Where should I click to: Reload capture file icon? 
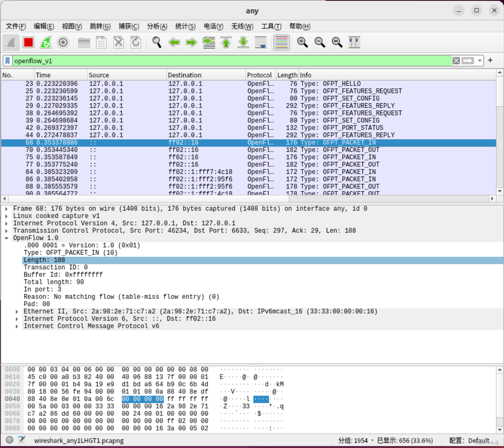[x=136, y=43]
